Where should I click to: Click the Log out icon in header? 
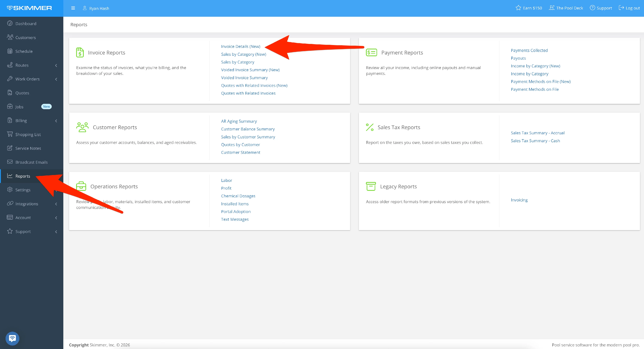point(621,8)
